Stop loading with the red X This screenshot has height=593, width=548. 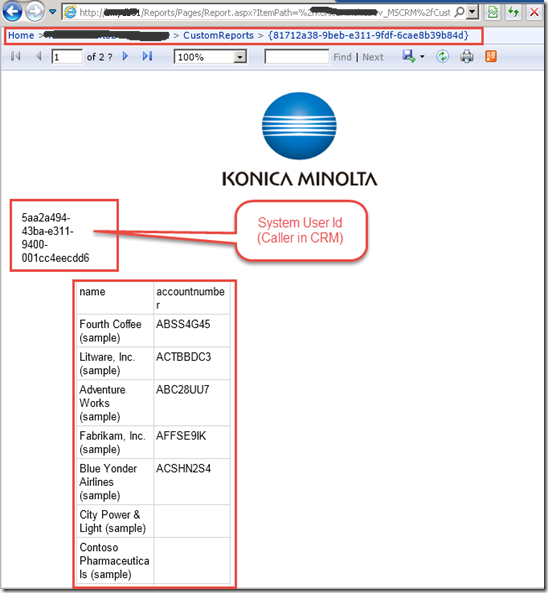(x=534, y=12)
